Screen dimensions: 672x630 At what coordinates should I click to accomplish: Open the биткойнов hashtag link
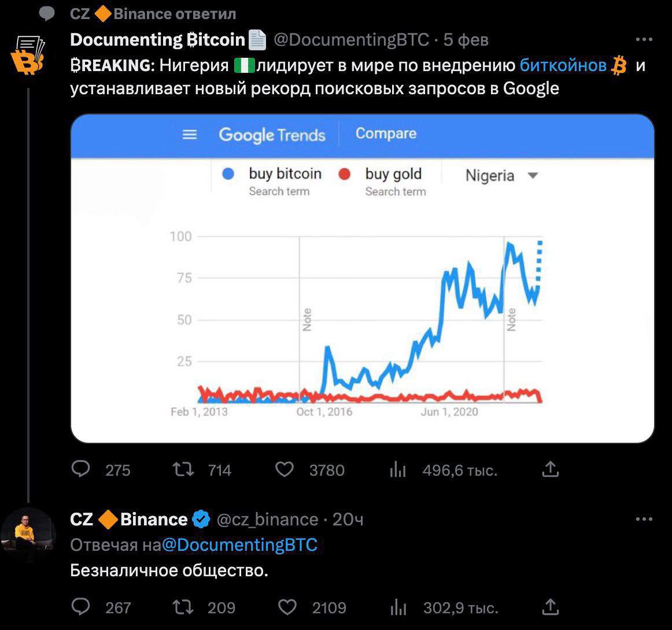coord(563,65)
